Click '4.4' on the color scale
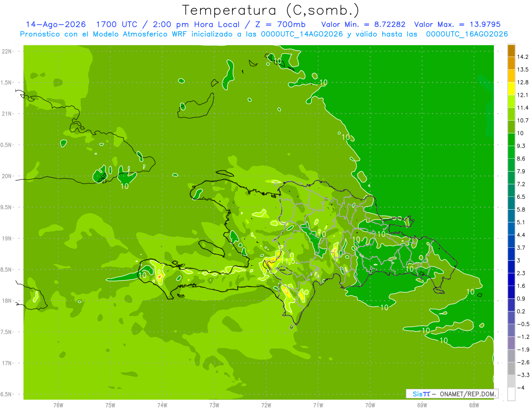Screen dimensions: 532x411 tap(521, 235)
